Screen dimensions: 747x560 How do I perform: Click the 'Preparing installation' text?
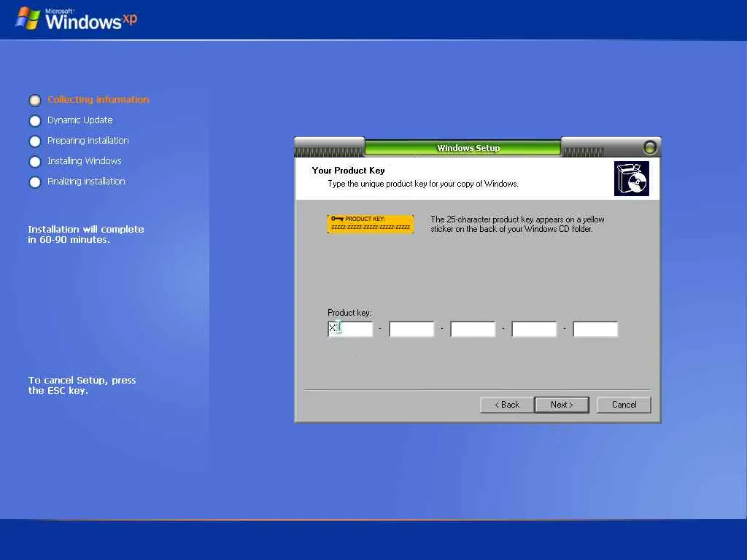(88, 141)
